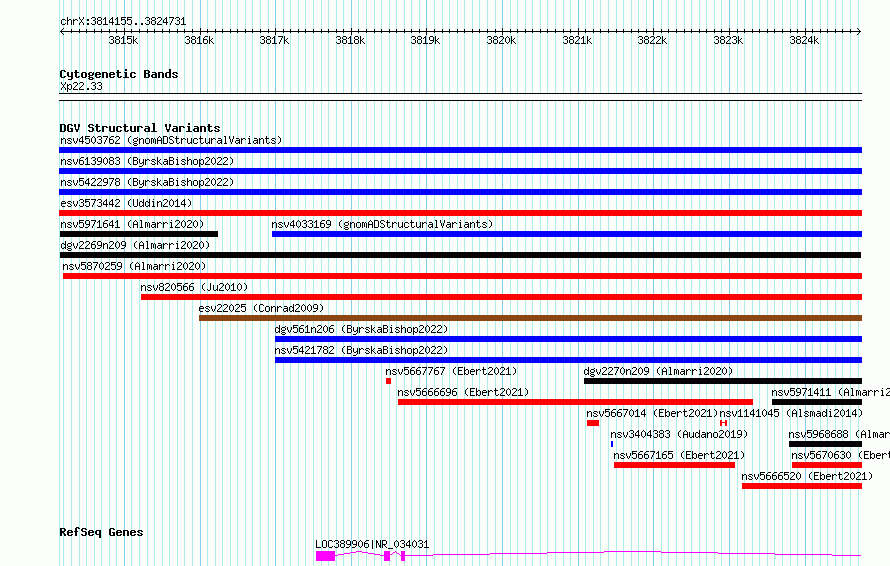Click the 3823k ruler tick label
Viewport: 890px width, 566px height.
click(728, 41)
